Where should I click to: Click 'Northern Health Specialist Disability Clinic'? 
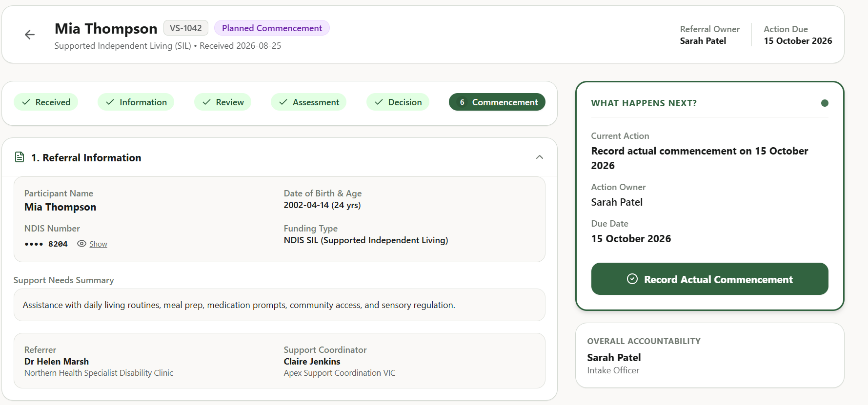tap(99, 373)
